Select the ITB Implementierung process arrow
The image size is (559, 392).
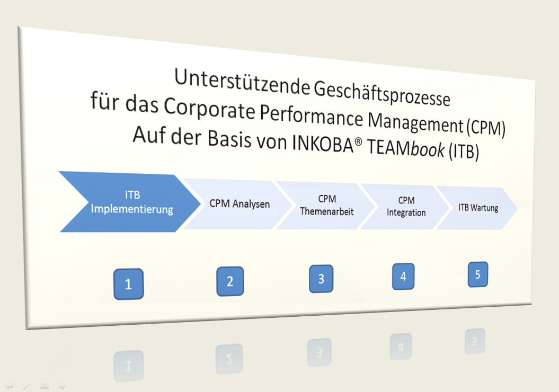[130, 202]
